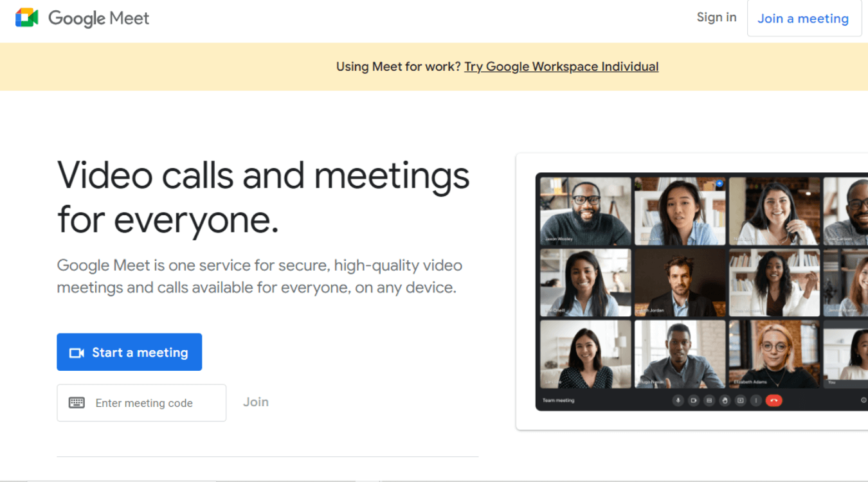Click the microphone icon in the preview meeting bar
The height and width of the screenshot is (482, 868).
pos(678,400)
